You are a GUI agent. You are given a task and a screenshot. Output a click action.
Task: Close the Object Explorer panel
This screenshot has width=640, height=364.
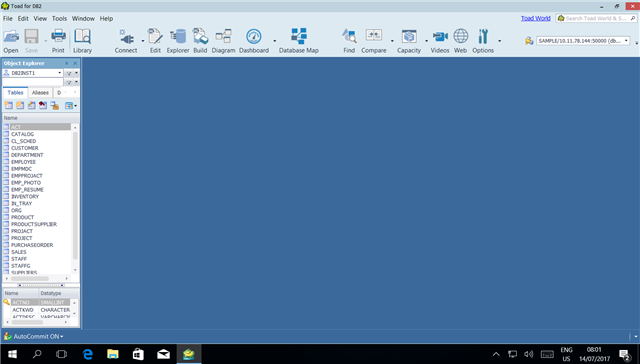pyautogui.click(x=75, y=63)
